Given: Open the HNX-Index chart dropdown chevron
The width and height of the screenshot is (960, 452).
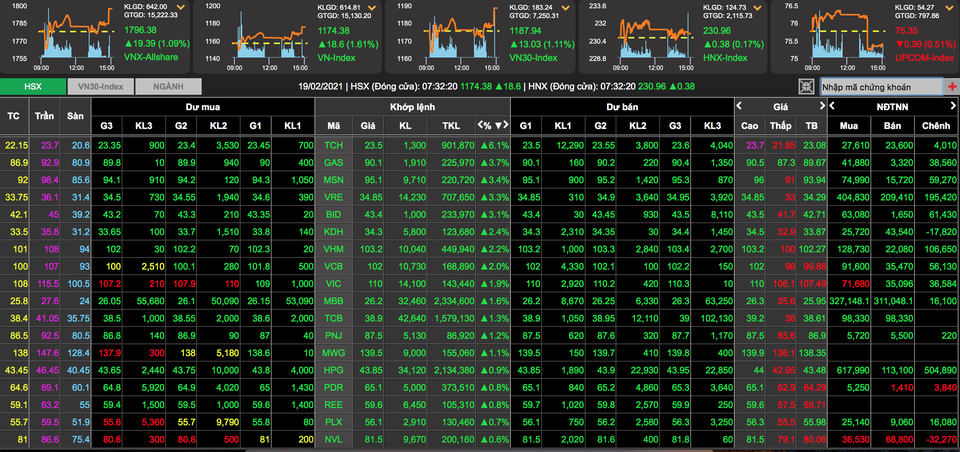Looking at the screenshot, I should 758,8.
